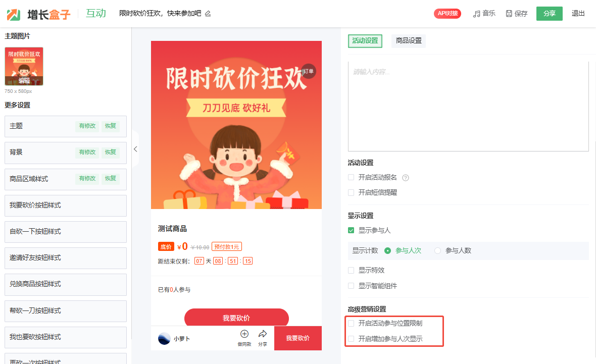The height and width of the screenshot is (364, 596).
Task: Click the pencil icon to edit the title
Action: pos(208,14)
